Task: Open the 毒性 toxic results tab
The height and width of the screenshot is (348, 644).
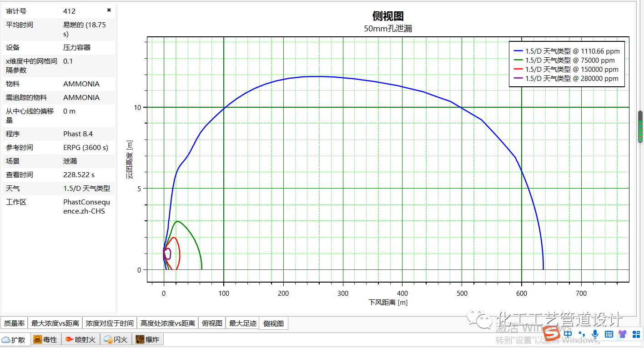Action: [x=45, y=339]
